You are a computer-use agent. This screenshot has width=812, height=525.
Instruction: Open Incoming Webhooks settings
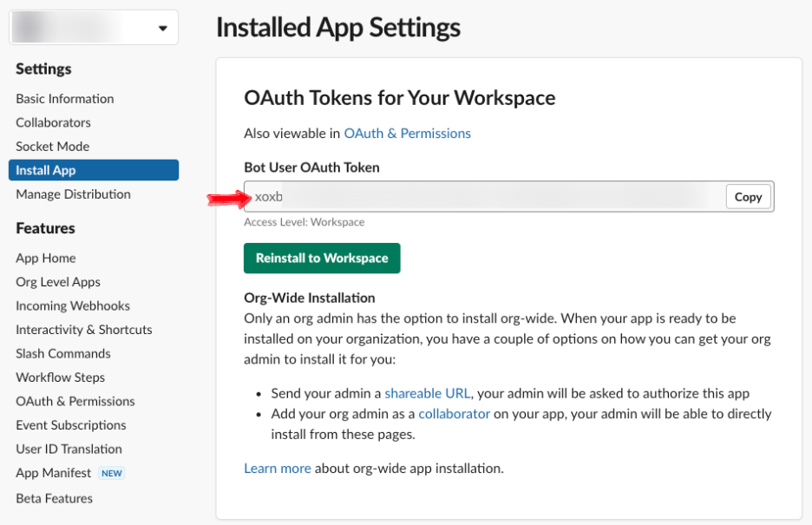click(73, 306)
